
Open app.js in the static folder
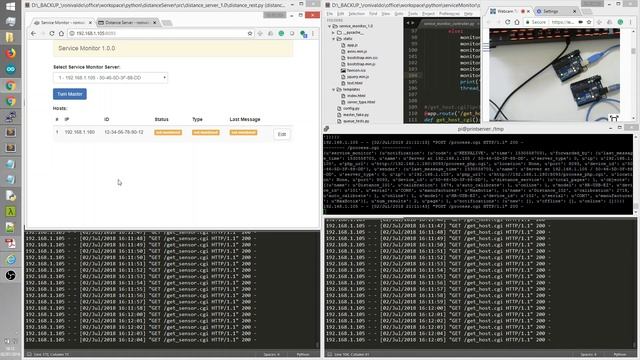(x=352, y=45)
